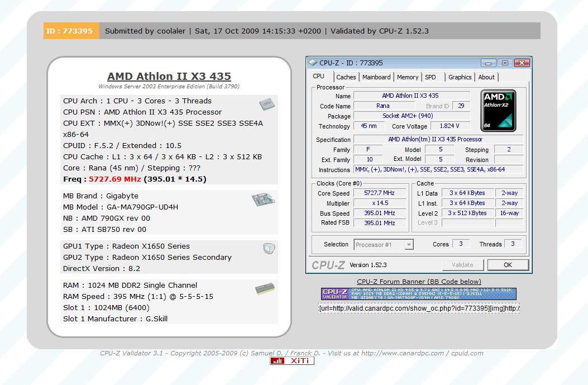Maximize the CPU-Z window

click(505, 63)
